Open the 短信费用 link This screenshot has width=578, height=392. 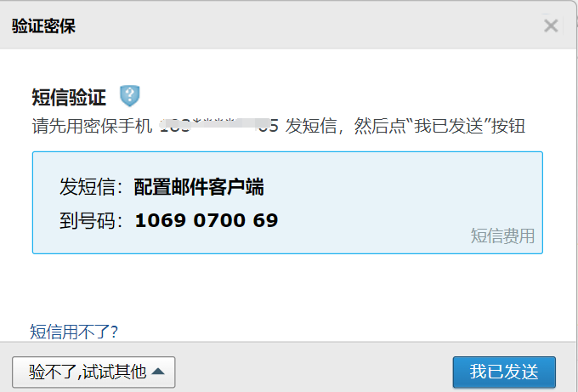coord(502,236)
